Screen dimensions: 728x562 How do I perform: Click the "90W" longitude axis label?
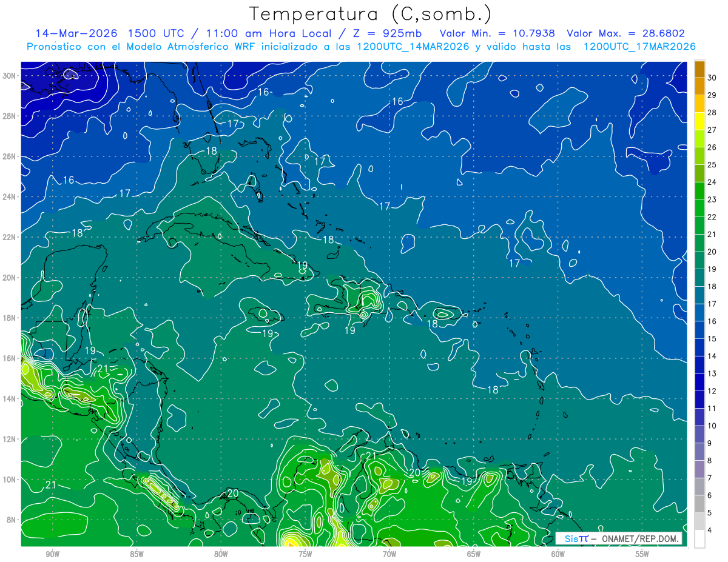[x=52, y=554]
